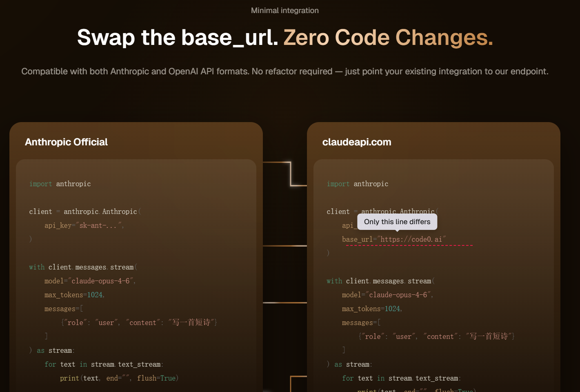Click the 'Zero Code Changes.' highlighted heading

pyautogui.click(x=388, y=38)
